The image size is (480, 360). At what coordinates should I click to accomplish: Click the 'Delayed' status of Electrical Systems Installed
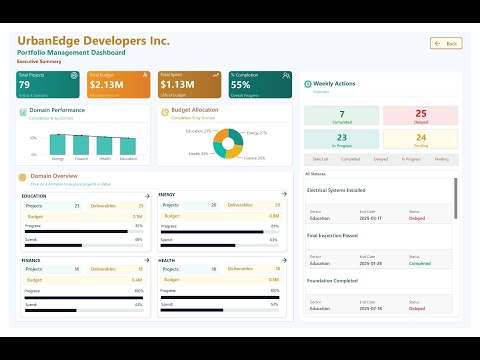pos(417,218)
